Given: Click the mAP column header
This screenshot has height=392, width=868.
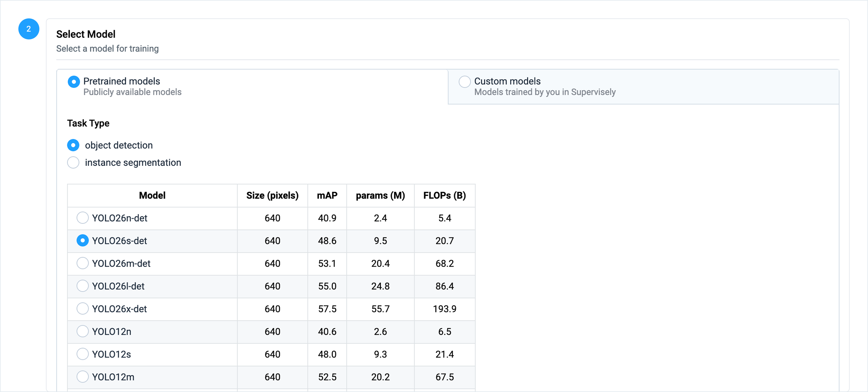Looking at the screenshot, I should [327, 195].
